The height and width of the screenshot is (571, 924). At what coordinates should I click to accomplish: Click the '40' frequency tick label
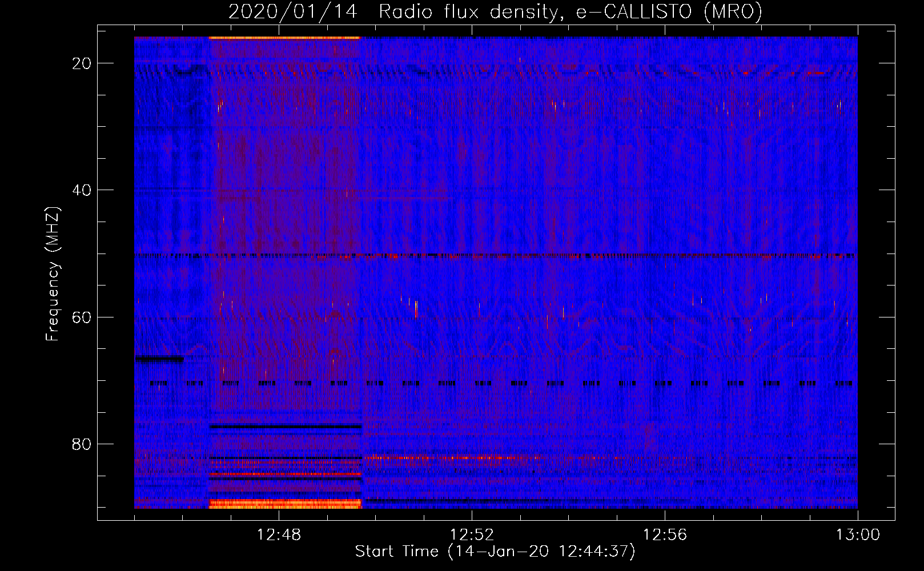tap(82, 190)
